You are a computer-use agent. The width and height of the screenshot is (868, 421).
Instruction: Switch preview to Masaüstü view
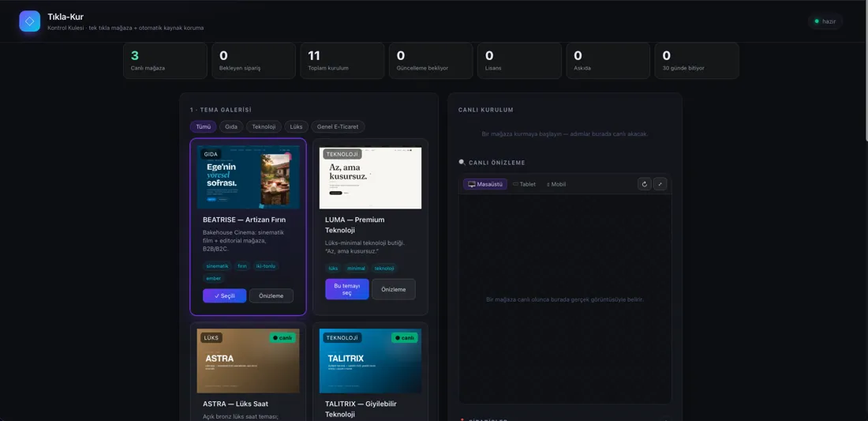tap(485, 184)
